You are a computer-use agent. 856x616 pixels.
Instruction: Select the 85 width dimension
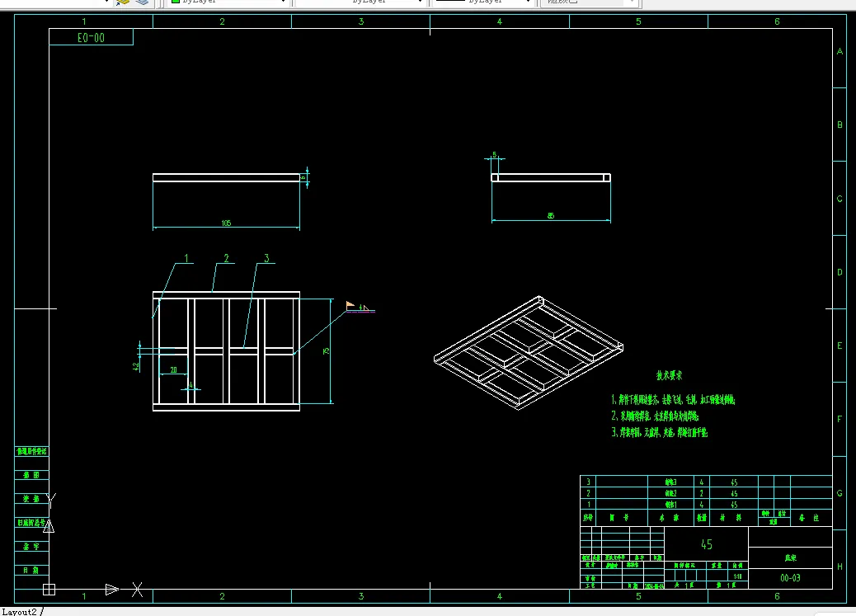tap(551, 216)
